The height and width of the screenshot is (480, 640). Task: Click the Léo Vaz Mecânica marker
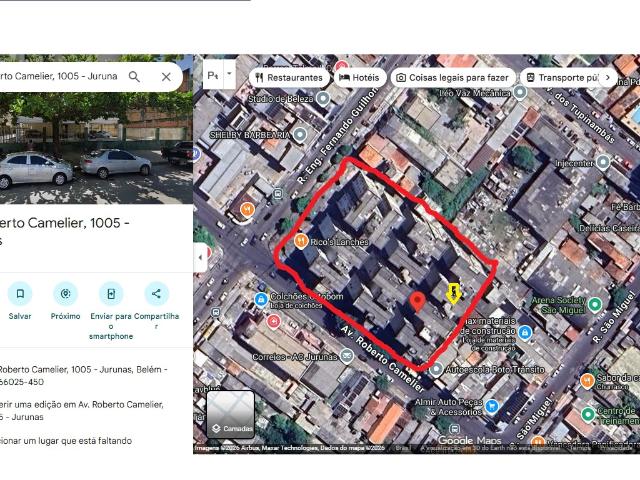(520, 92)
